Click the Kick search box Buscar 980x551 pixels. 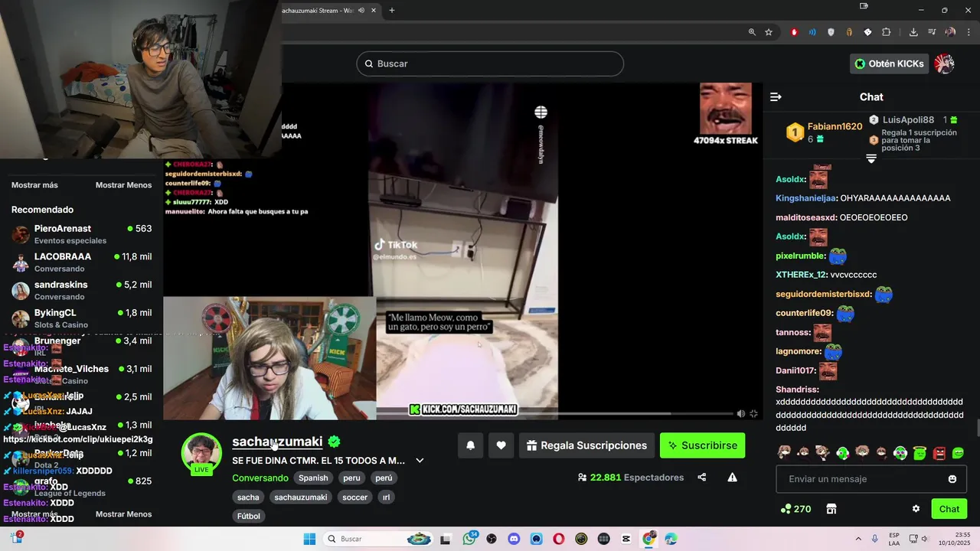[490, 64]
